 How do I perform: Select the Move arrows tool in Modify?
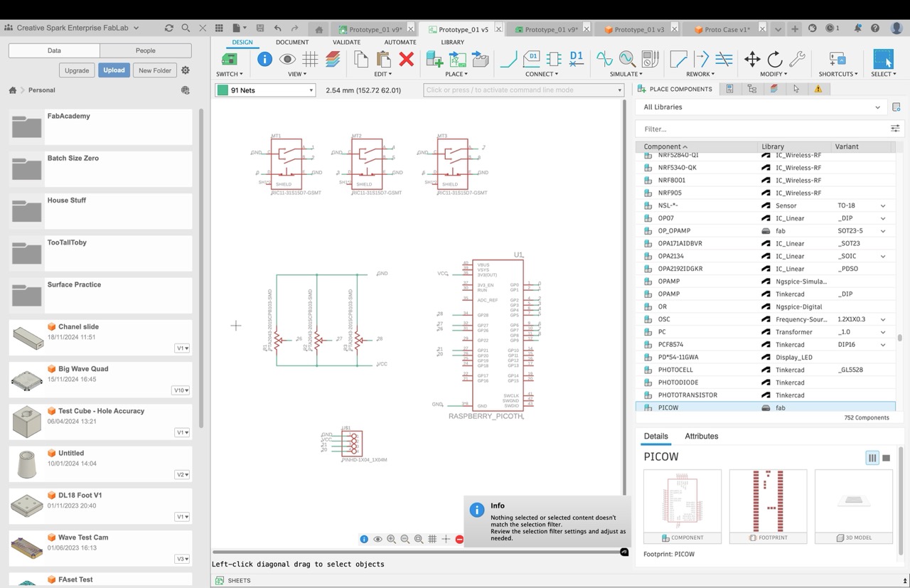[x=751, y=59]
